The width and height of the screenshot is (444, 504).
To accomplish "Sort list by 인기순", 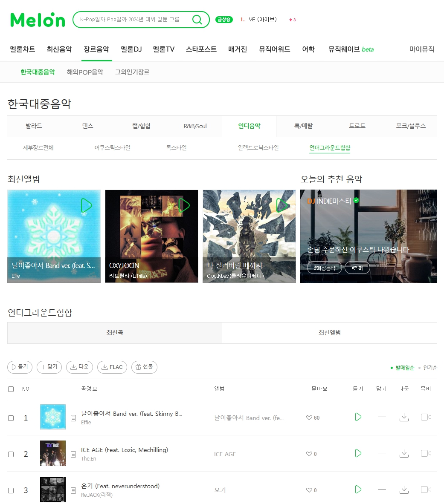I will tap(430, 368).
